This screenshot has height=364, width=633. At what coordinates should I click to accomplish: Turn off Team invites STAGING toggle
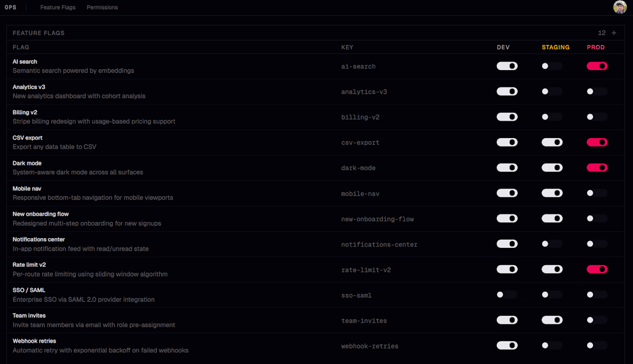(552, 320)
